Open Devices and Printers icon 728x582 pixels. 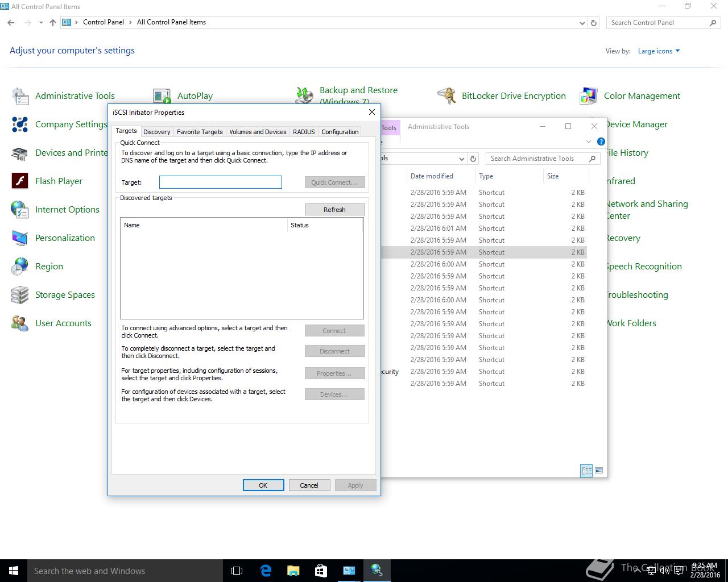pyautogui.click(x=20, y=153)
